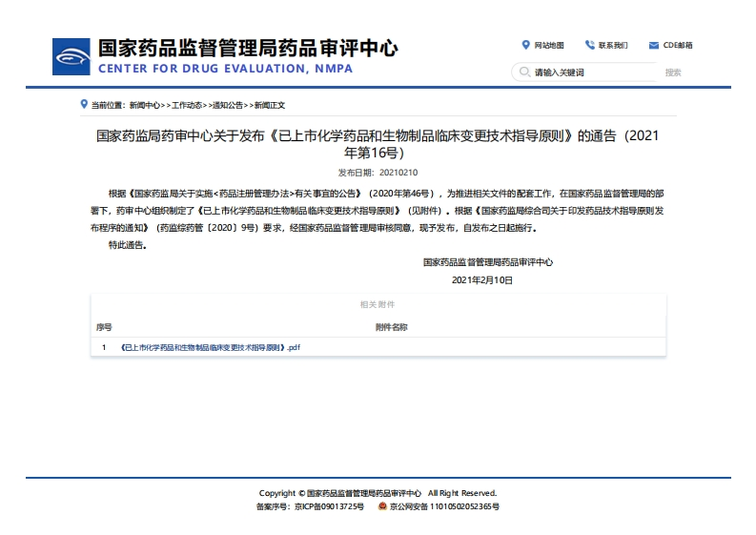Screen dimensions: 756x535
Task: Click the date 2021年2月10日
Action: pos(482,279)
